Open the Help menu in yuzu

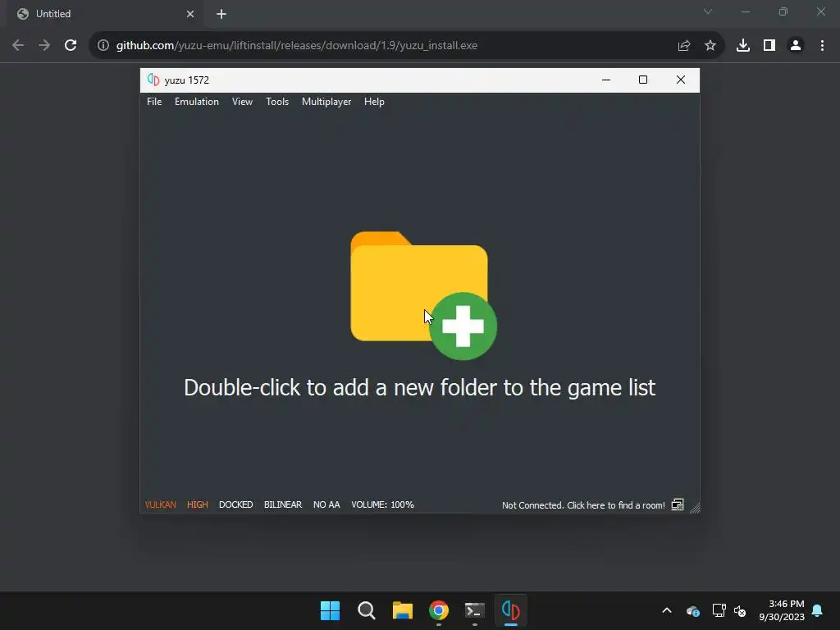pos(374,102)
